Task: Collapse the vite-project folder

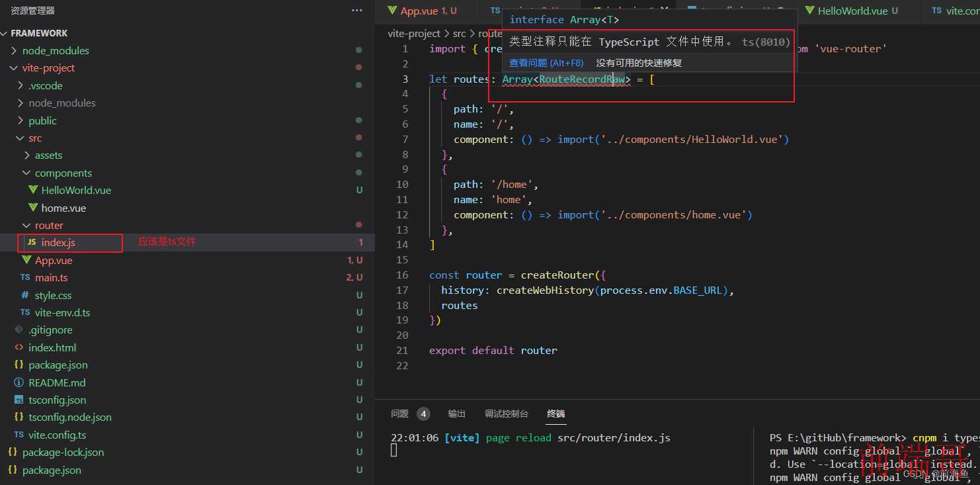Action: (14, 67)
